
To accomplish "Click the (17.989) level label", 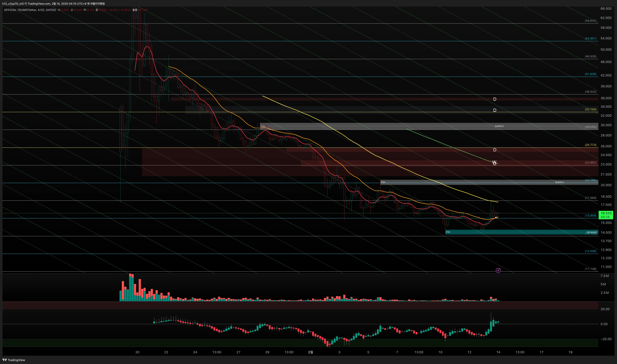I will (590, 198).
